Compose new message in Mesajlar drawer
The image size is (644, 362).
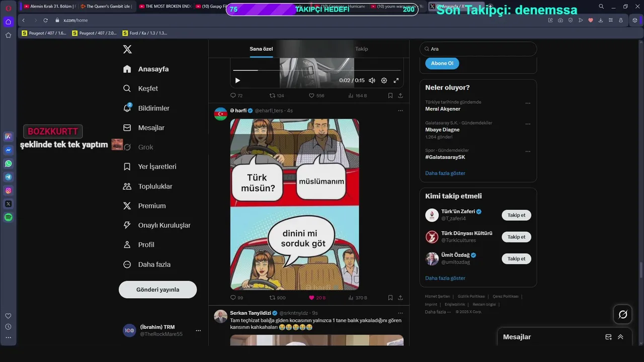(608, 337)
